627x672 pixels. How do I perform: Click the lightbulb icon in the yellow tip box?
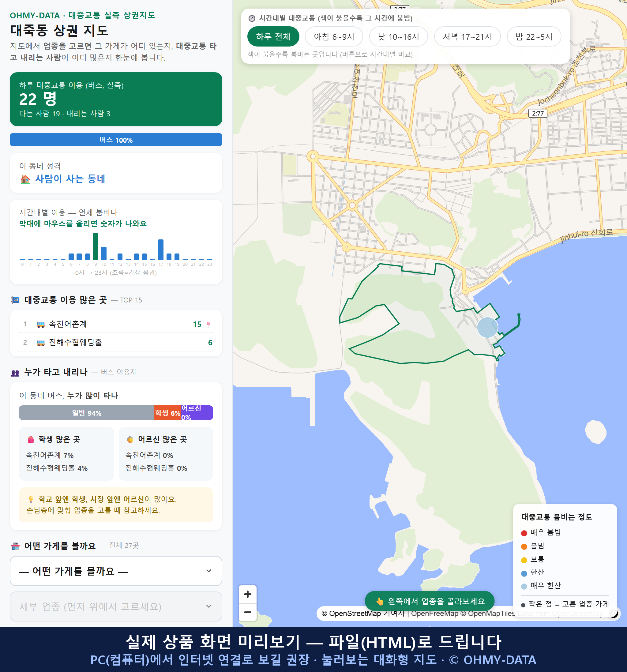pyautogui.click(x=31, y=499)
